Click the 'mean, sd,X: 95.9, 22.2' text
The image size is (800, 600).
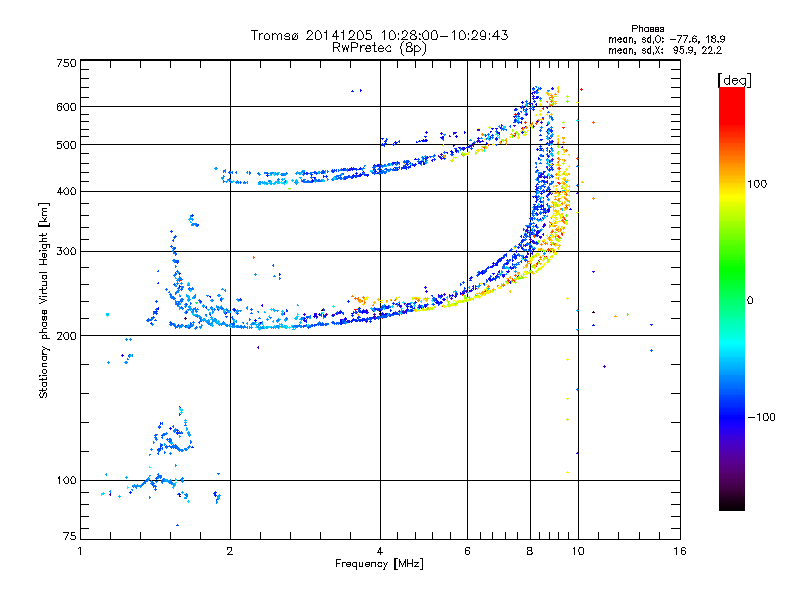pyautogui.click(x=665, y=50)
